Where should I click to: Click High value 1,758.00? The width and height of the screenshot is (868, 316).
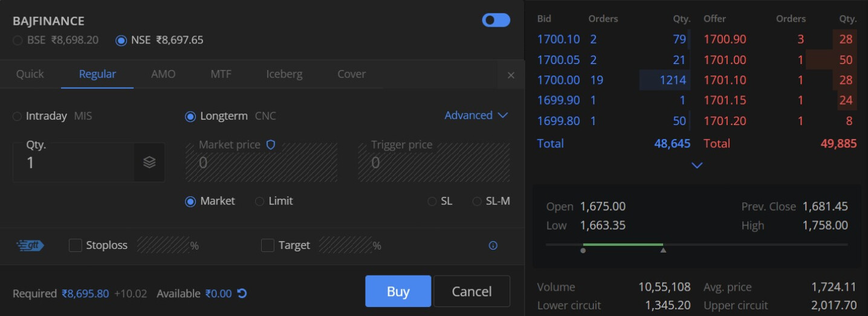point(825,225)
